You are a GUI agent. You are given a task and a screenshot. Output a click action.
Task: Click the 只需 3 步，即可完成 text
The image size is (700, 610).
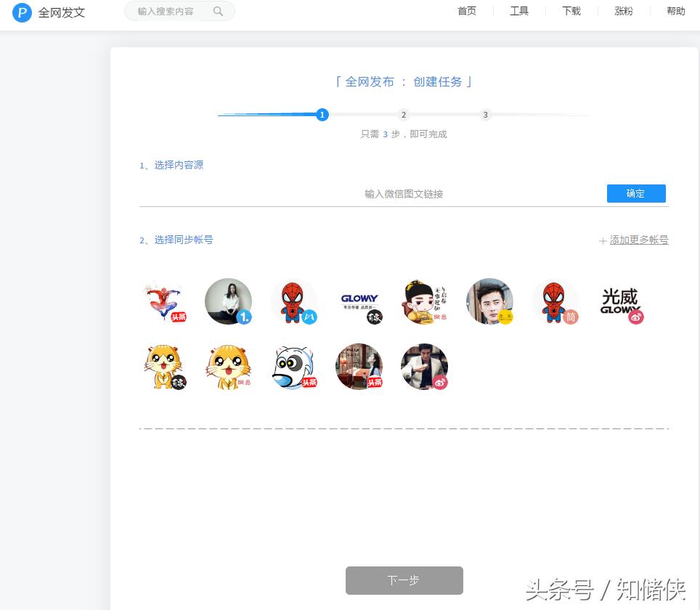(404, 134)
